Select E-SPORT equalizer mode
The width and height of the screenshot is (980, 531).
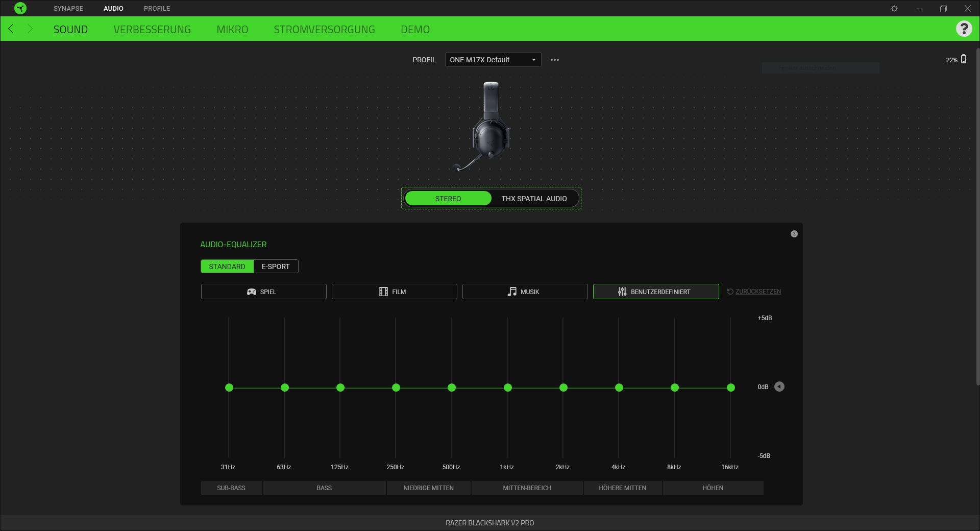pos(276,267)
